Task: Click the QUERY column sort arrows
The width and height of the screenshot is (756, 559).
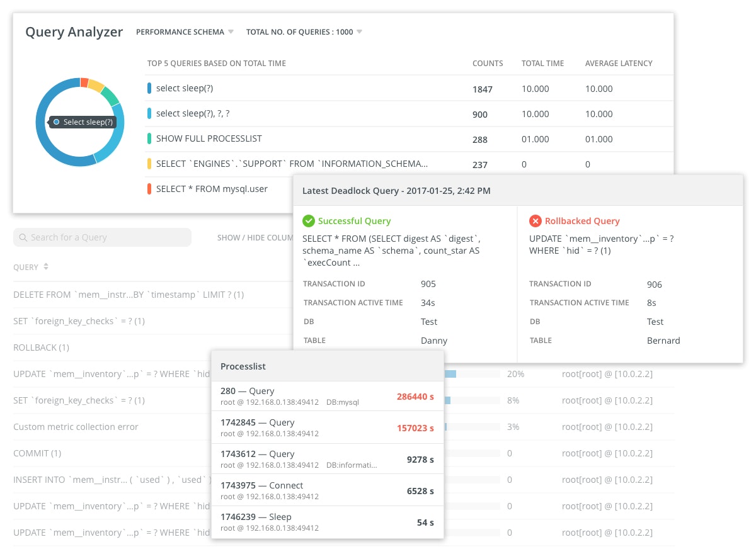Action: pos(46,267)
